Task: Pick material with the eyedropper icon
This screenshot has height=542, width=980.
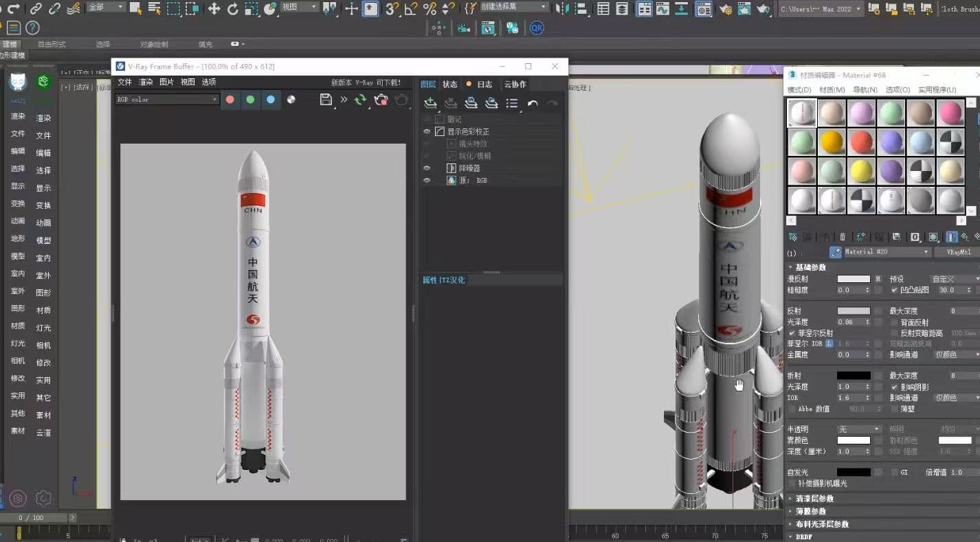Action: coord(835,252)
